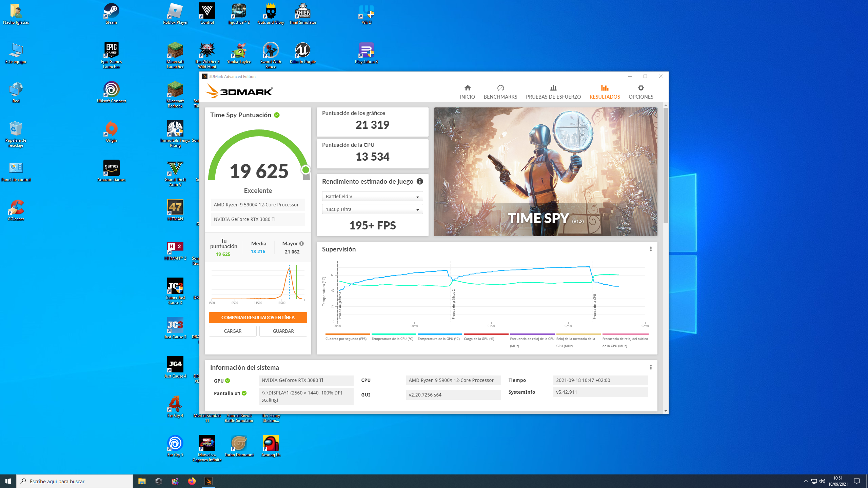Show hidden icons in system tray

click(806, 481)
